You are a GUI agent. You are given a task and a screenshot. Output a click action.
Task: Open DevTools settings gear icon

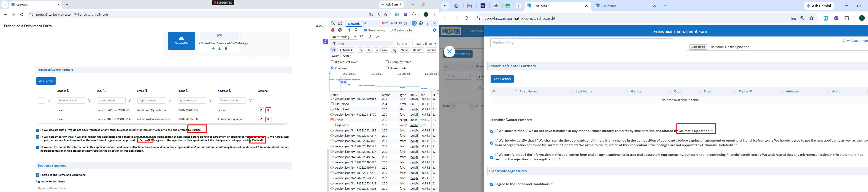pos(421,23)
